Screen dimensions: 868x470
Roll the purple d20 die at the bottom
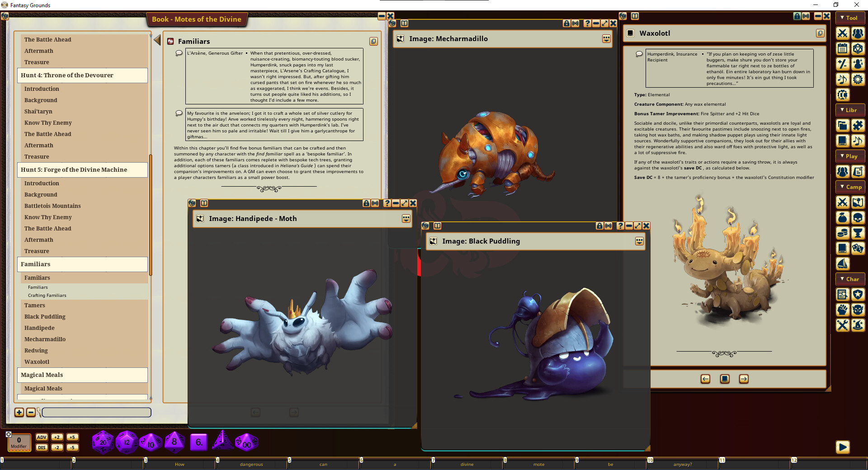[103, 442]
